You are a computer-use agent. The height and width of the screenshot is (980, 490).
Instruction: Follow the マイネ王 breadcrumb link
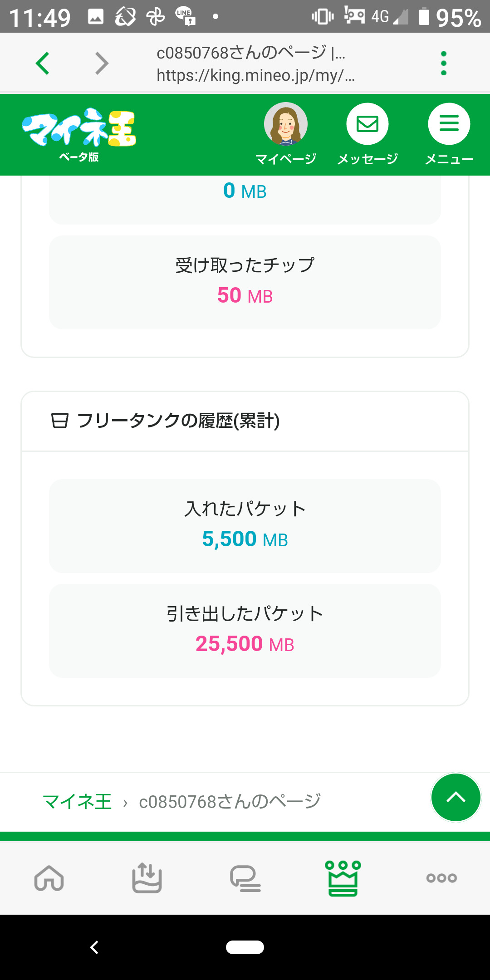[x=77, y=802]
